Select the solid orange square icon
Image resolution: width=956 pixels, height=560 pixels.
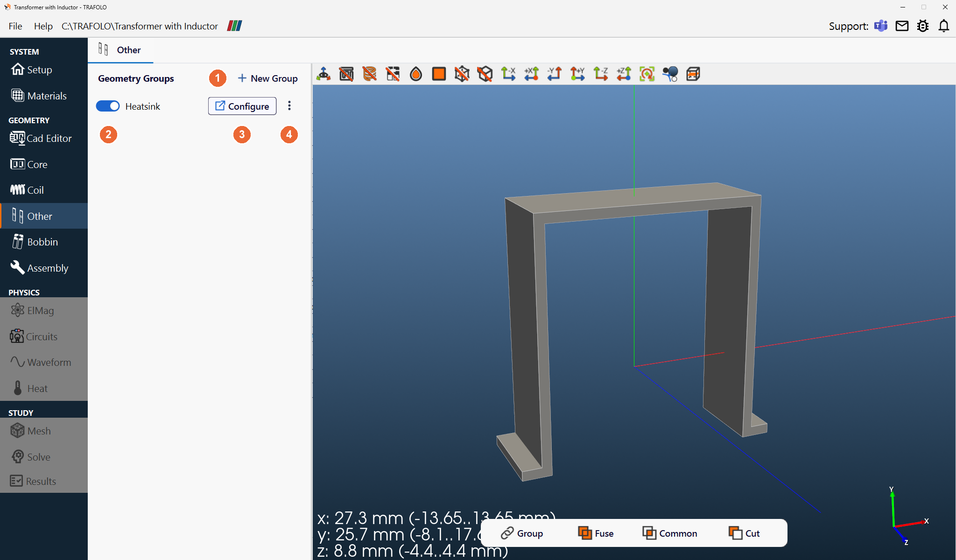point(439,74)
